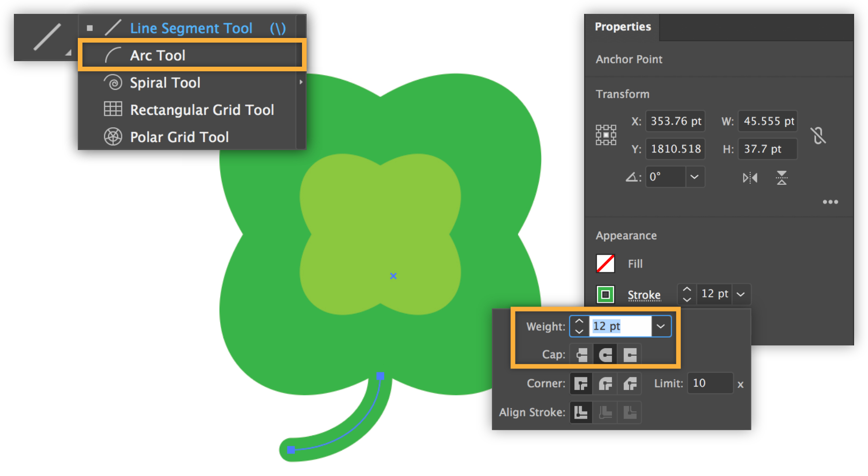Open the Stroke options via underlined link
The image size is (868, 476).
644,294
